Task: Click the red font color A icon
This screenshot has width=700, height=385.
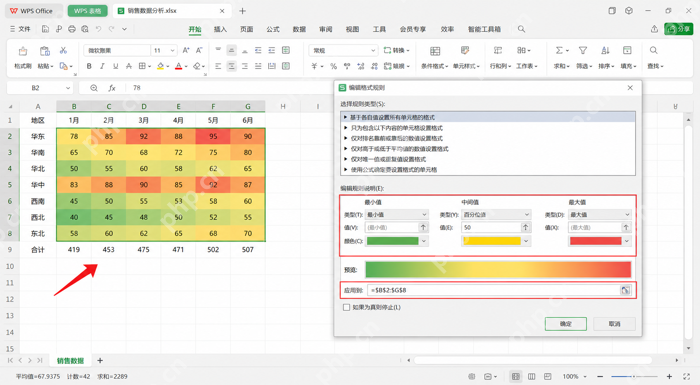Action: pyautogui.click(x=179, y=66)
